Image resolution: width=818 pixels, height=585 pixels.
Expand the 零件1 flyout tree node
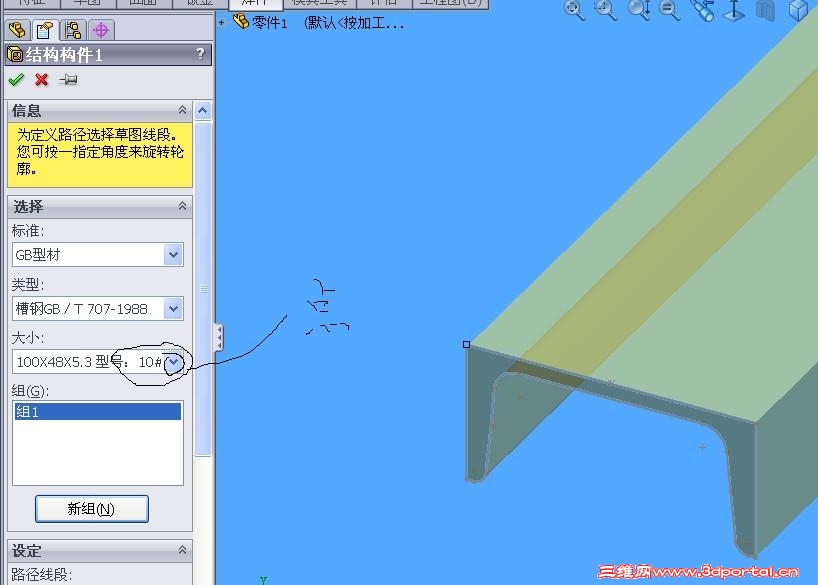pyautogui.click(x=222, y=22)
